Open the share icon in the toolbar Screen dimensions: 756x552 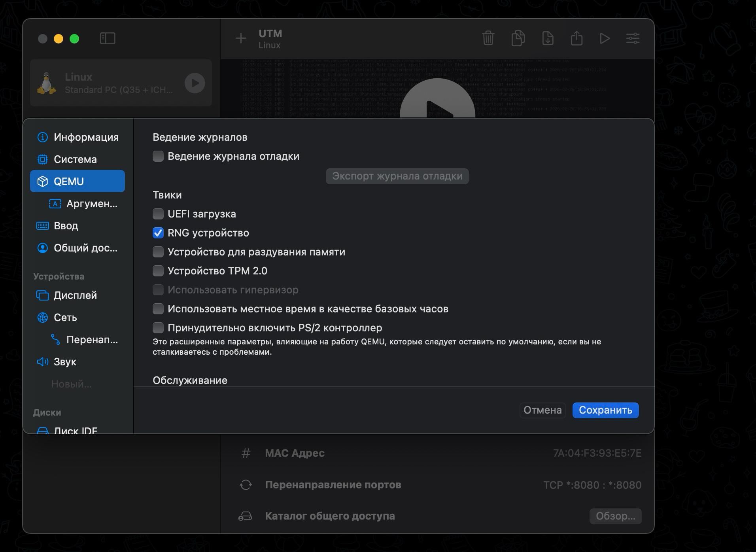pos(577,38)
